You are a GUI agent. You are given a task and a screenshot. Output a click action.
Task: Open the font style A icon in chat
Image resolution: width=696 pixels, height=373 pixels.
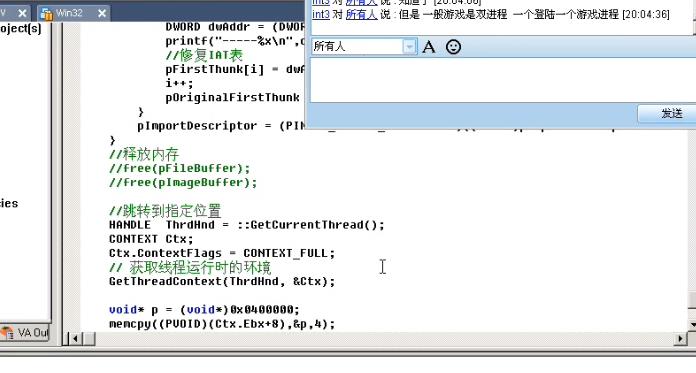tap(428, 47)
